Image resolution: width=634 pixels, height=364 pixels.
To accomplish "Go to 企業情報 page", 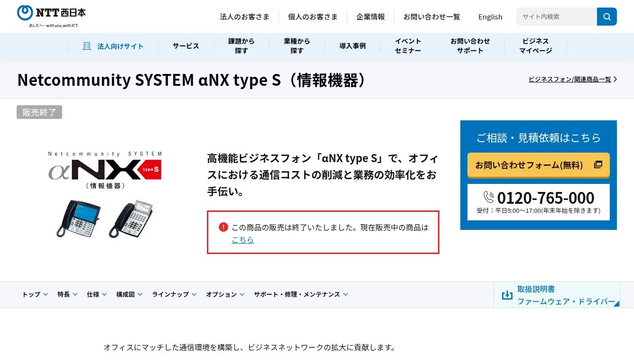I will pos(371,17).
